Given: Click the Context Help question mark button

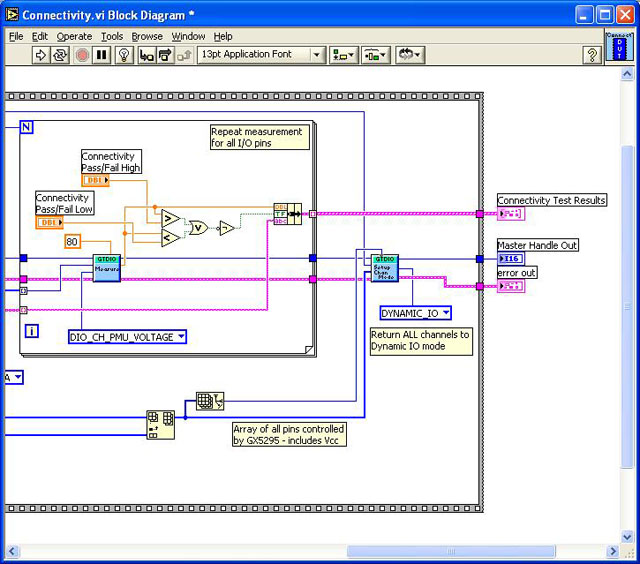Looking at the screenshot, I should tap(592, 55).
